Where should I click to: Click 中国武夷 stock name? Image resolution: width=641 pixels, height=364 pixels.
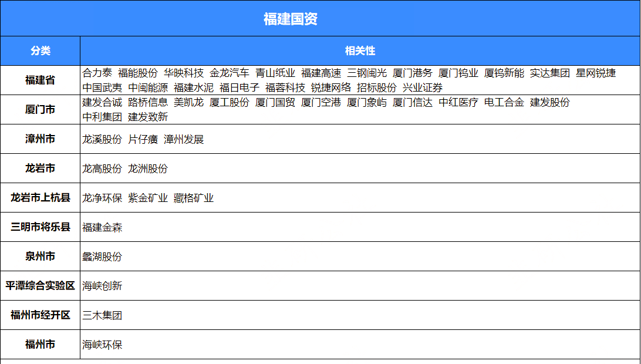coord(102,87)
